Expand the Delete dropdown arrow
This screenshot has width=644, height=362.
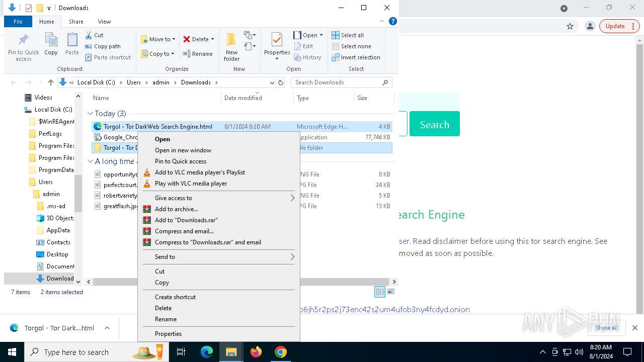coord(212,39)
